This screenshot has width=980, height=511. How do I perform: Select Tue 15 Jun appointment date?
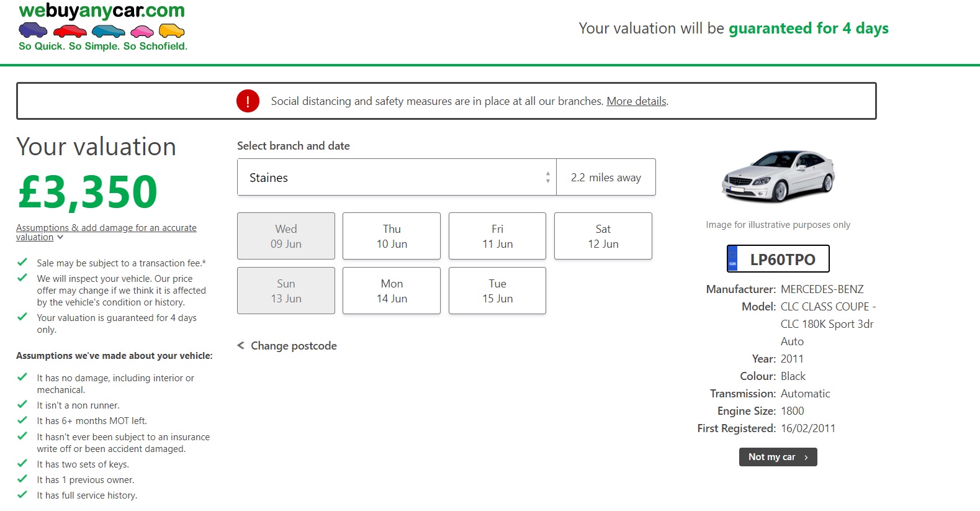pyautogui.click(x=497, y=291)
